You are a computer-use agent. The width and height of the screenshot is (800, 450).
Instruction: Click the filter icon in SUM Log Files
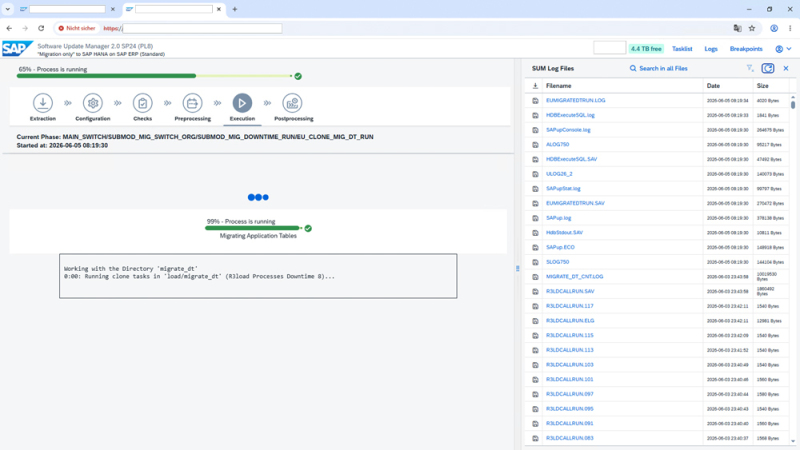749,68
